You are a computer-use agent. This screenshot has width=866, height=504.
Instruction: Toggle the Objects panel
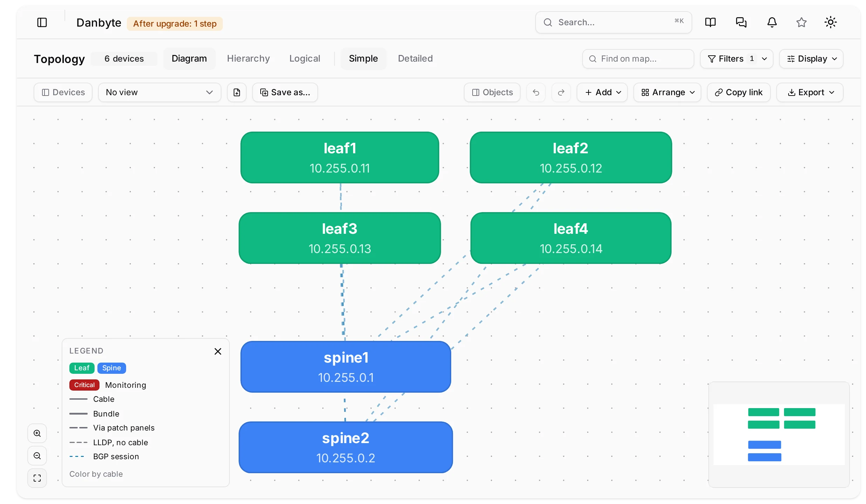point(492,92)
